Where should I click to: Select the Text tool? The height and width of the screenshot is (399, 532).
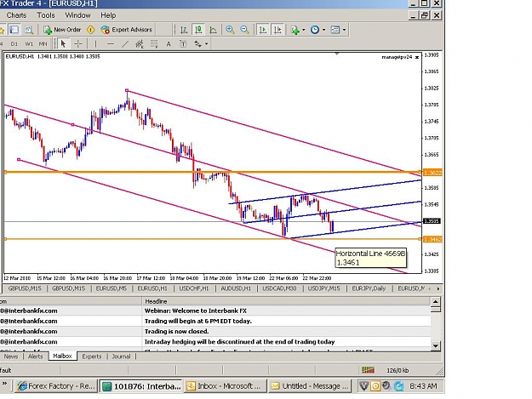tap(169, 43)
